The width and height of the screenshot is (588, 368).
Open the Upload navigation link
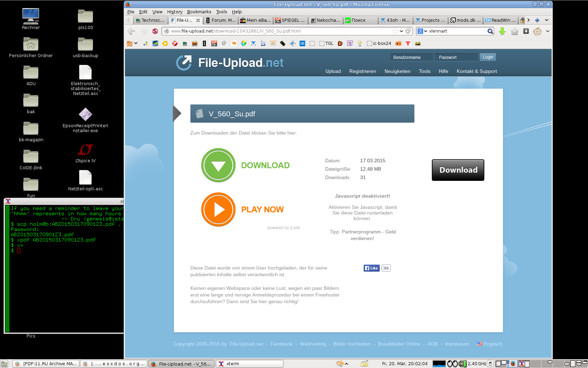[x=333, y=71]
